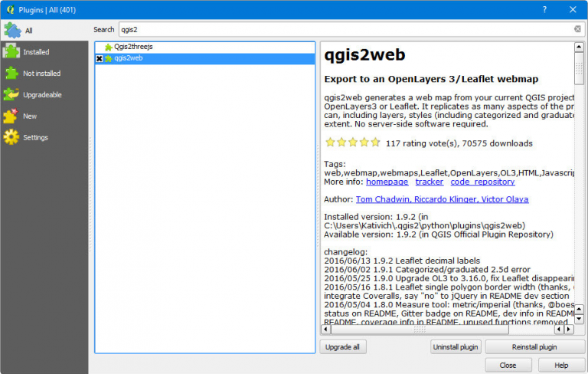Image resolution: width=588 pixels, height=374 pixels.
Task: Open the Not installed tab
Action: click(x=44, y=74)
